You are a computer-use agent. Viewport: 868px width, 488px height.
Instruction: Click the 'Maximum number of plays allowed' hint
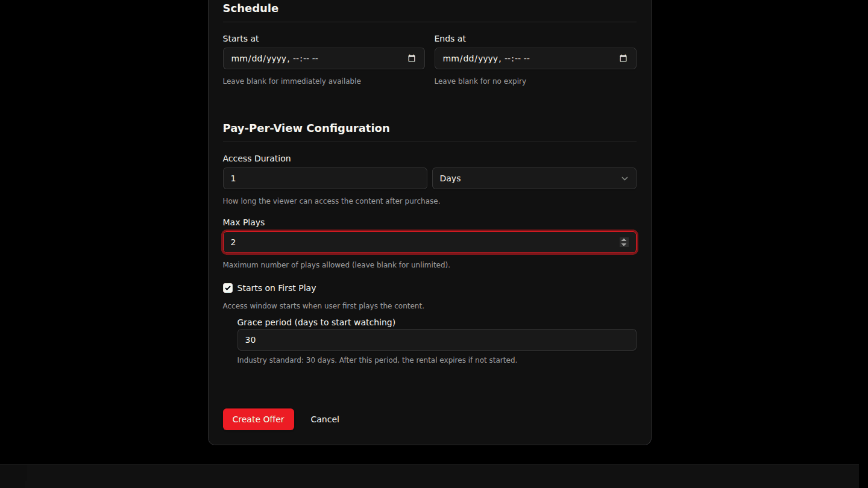coord(336,265)
